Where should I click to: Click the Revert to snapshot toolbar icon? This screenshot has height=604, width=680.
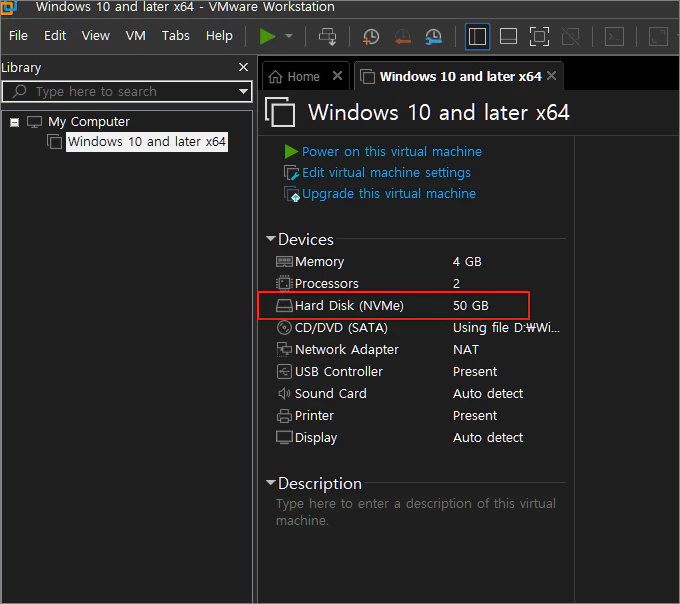402,36
